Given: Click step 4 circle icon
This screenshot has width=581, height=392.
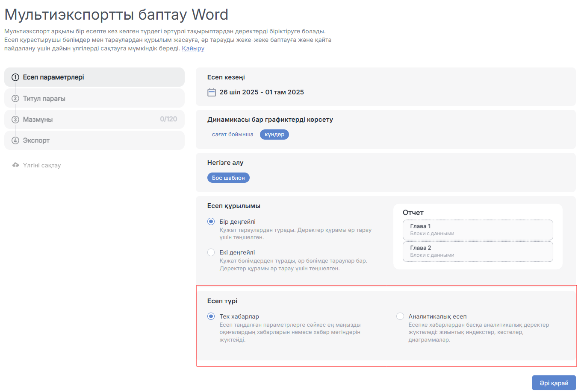Looking at the screenshot, I should (15, 140).
